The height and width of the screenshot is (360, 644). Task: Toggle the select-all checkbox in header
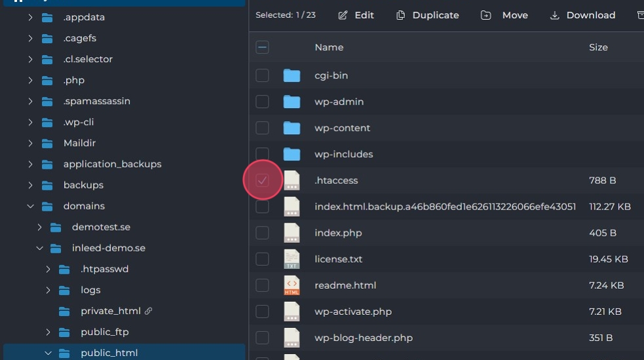(x=262, y=47)
